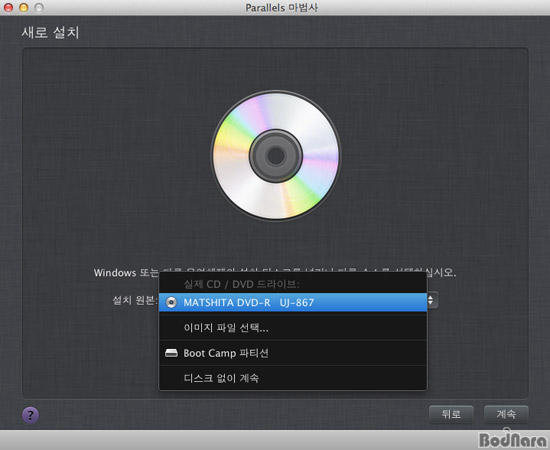Pick 디스크 없이 계속 option
The width and height of the screenshot is (550, 450).
pos(293,378)
